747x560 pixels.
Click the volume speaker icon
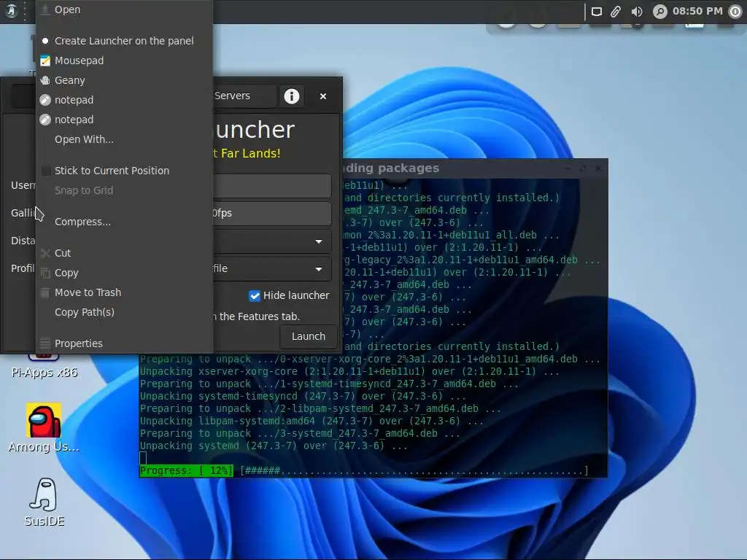coord(636,12)
